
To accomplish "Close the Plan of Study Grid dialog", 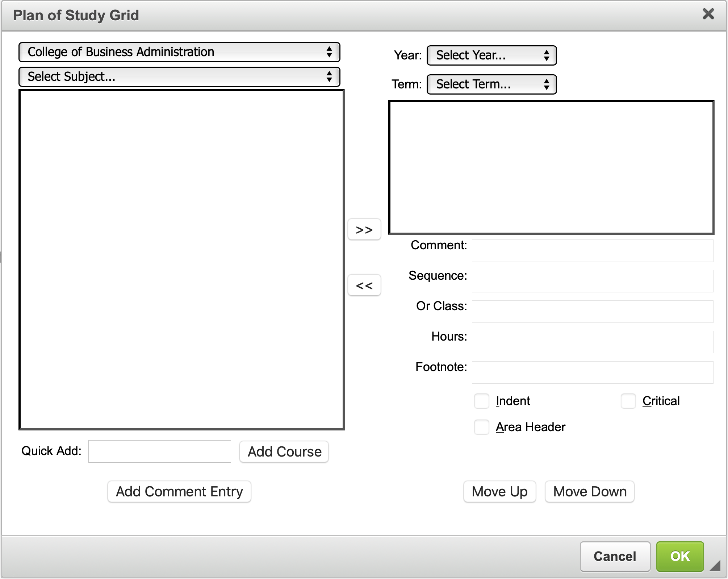I will pos(708,14).
